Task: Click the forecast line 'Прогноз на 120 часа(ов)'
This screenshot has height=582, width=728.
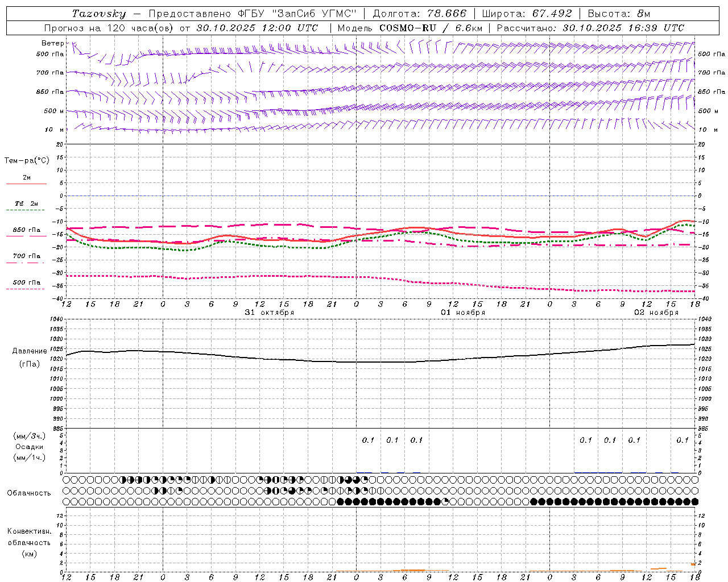Action: click(x=110, y=28)
